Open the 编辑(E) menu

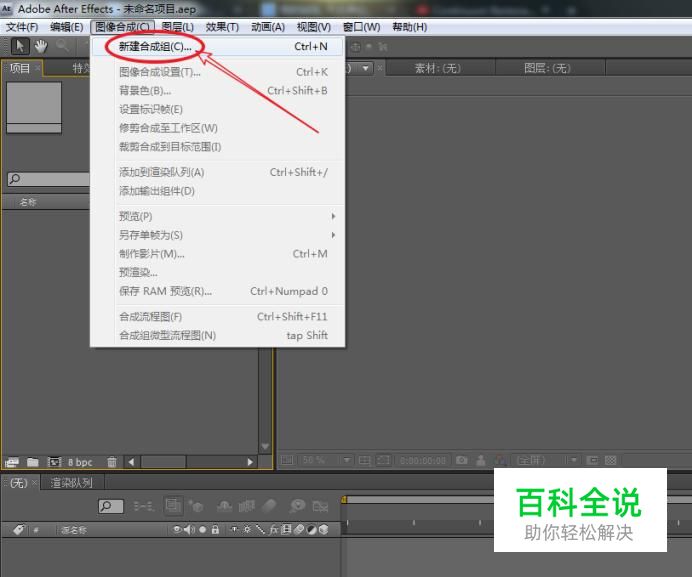pyautogui.click(x=67, y=27)
